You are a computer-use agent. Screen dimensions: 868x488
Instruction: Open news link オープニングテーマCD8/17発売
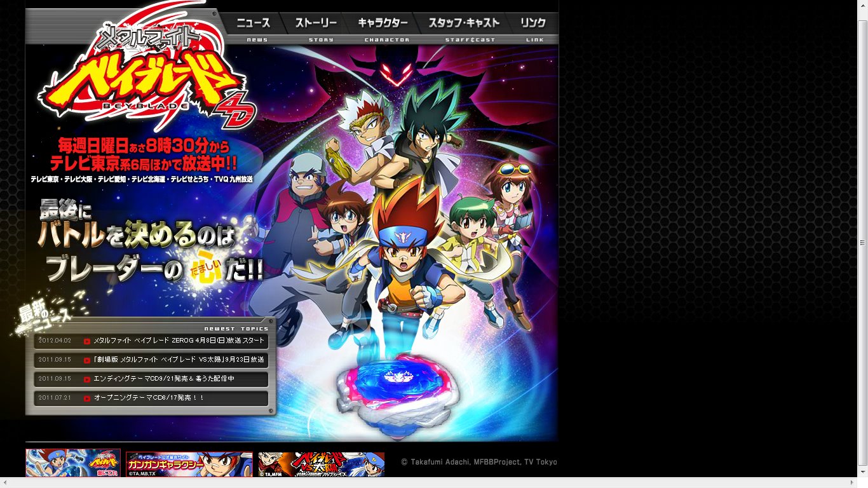coord(149,398)
